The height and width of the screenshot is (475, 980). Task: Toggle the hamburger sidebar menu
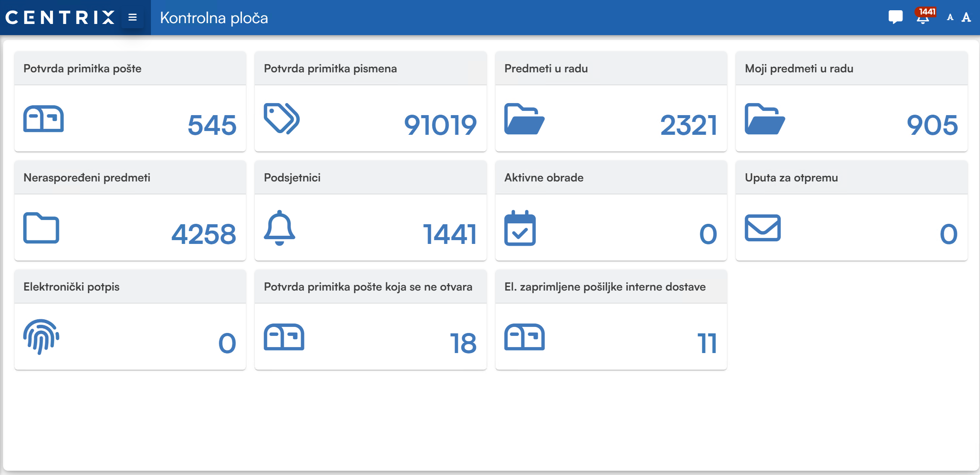tap(133, 18)
